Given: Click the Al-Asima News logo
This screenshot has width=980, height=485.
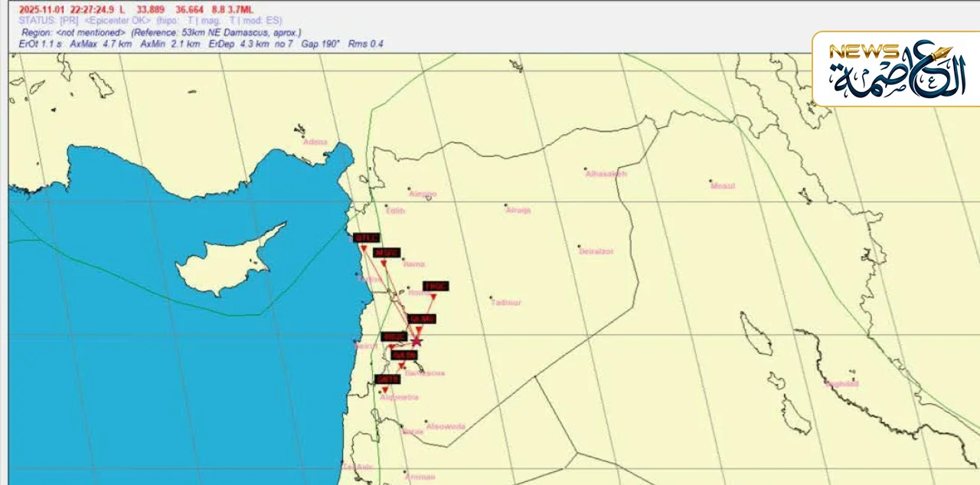Looking at the screenshot, I should [894, 69].
